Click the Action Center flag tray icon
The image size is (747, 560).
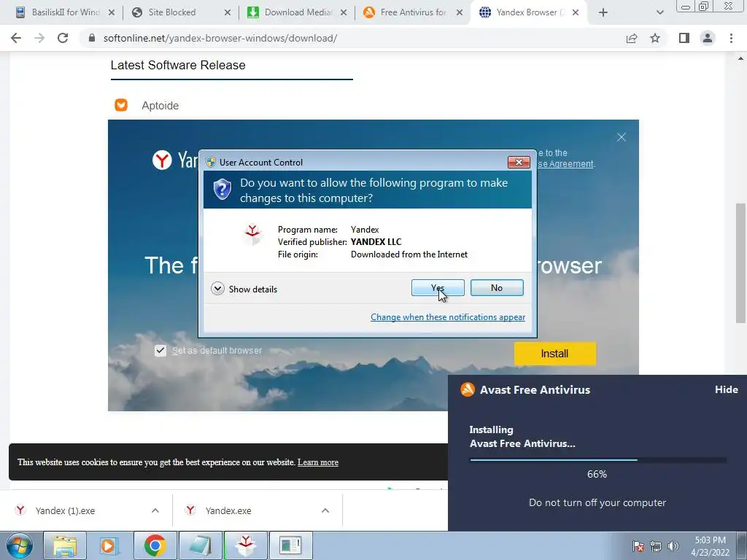coord(638,546)
